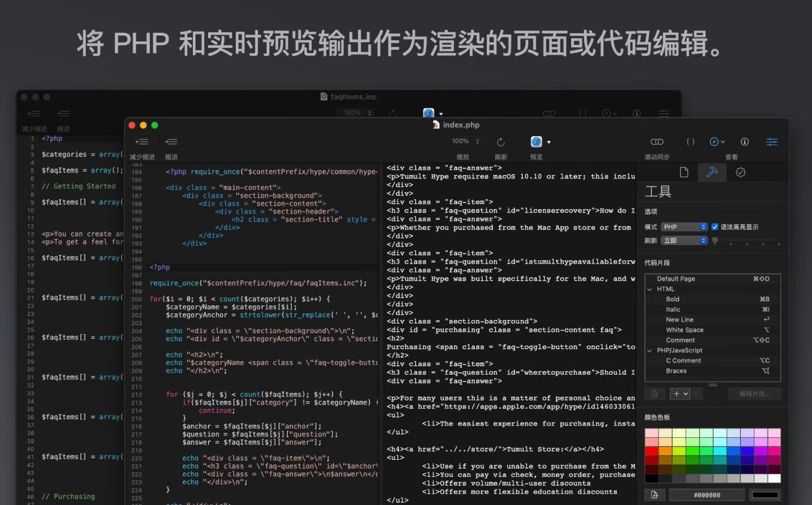812x505 pixels.
Task: Click the refresh (刷新) toolbar icon
Action: [501, 142]
